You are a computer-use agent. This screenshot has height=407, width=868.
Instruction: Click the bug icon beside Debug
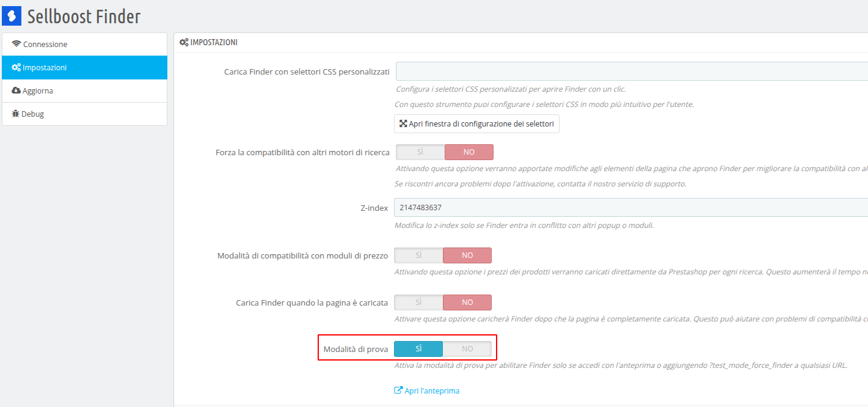pyautogui.click(x=16, y=114)
